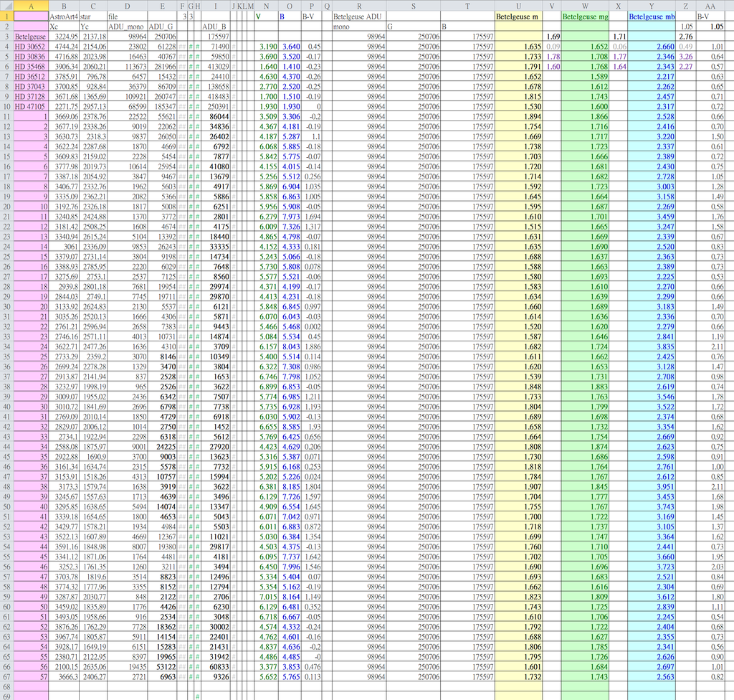The image size is (734, 700).
Task: Click the 'Betelgeuse' cell in column A
Action: tap(31, 37)
